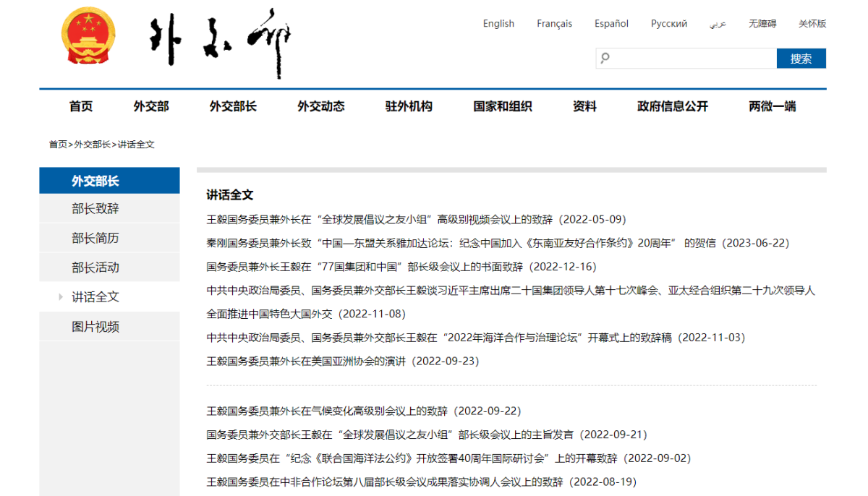868x496 pixels.
Task: Open 政府信息公开 from the top navigation
Action: [x=672, y=106]
